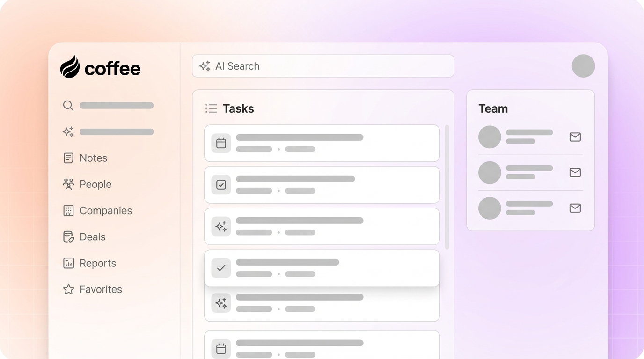This screenshot has height=359, width=644.
Task: Check off the highlighted task
Action: [221, 268]
